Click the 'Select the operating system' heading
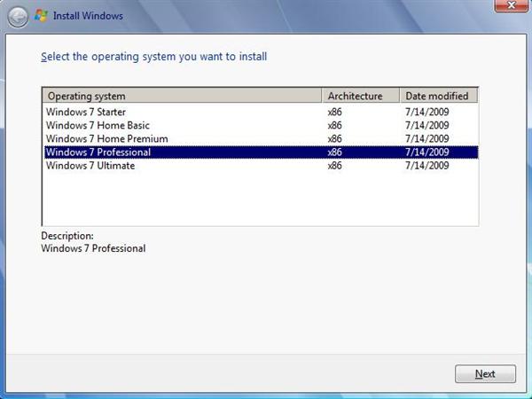The width and height of the screenshot is (532, 399). point(154,57)
